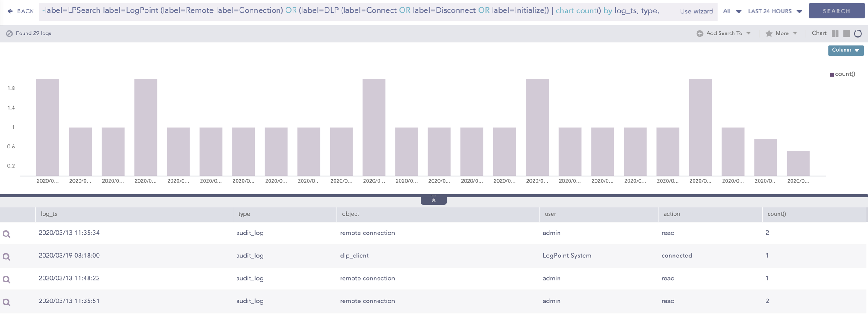Viewport: 868px width, 315px height.
Task: Open the All repos dropdown
Action: [732, 11]
